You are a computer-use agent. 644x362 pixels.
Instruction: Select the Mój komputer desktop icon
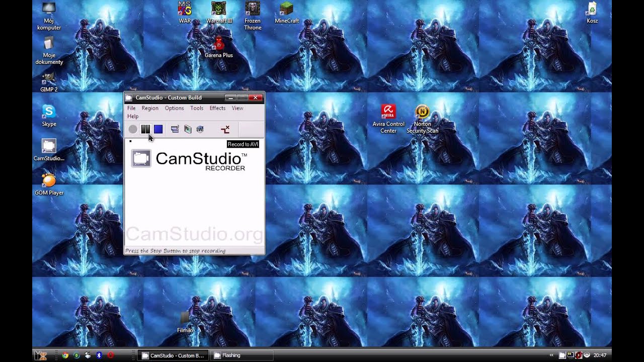coord(49,17)
